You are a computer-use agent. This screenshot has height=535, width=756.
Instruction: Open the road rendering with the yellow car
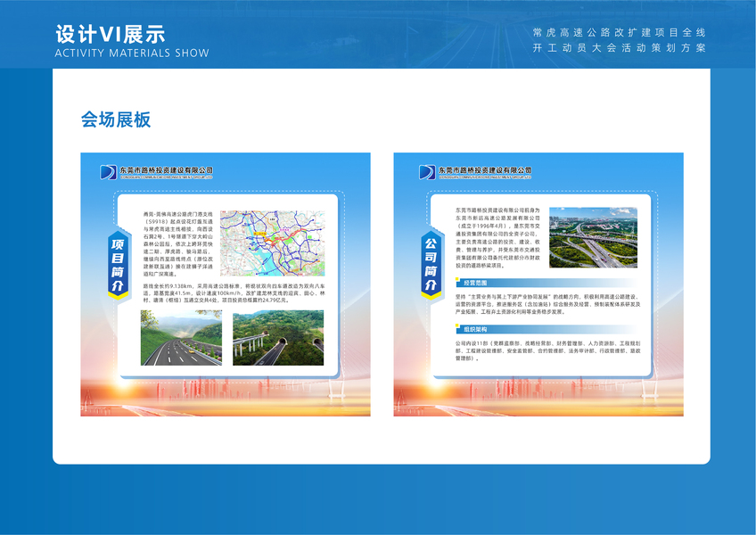[x=181, y=338]
